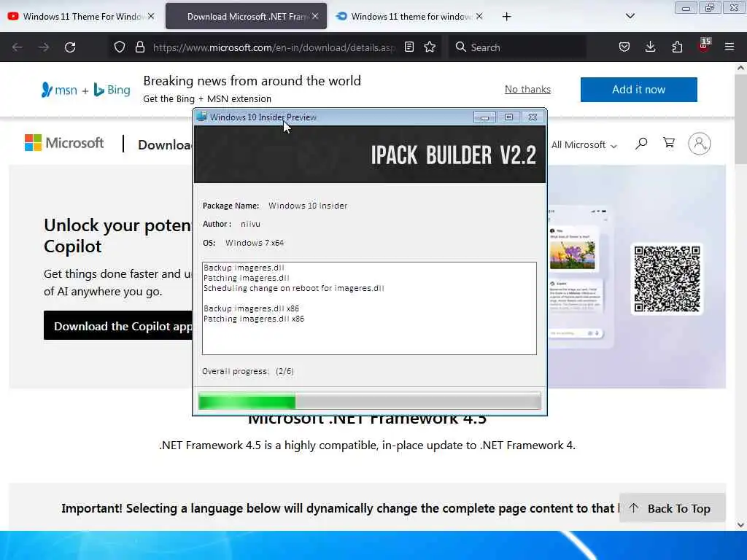Open Firefox hamburger menu
The width and height of the screenshot is (747, 560).
pyautogui.click(x=729, y=47)
